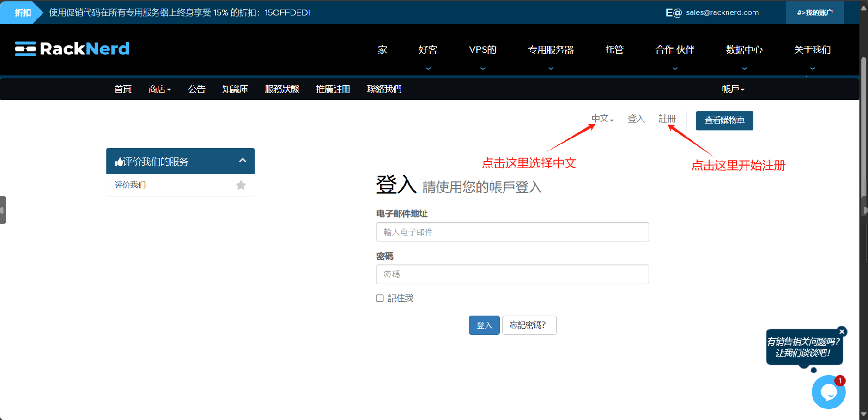Expand the 帳戶 account dropdown

pos(733,89)
